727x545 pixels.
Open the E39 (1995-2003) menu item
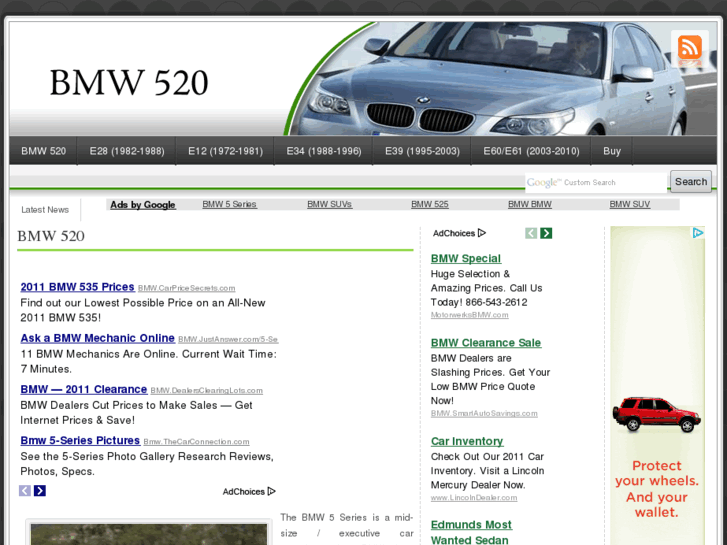click(x=422, y=151)
